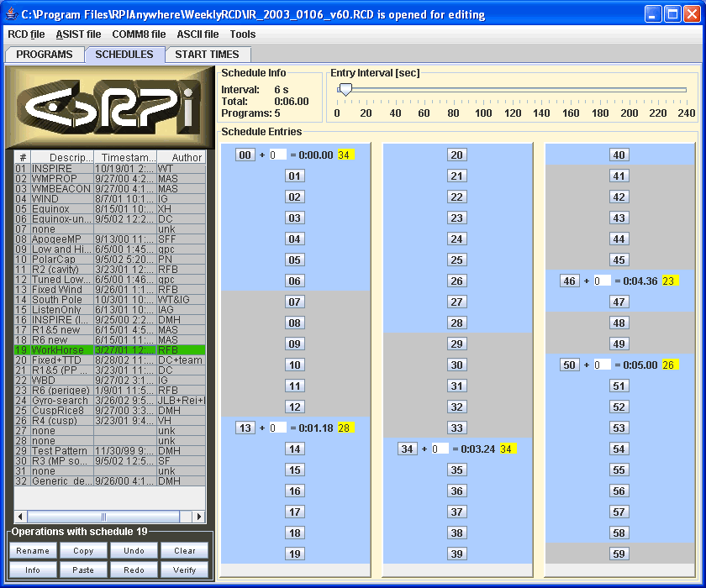This screenshot has width=706, height=588.
Task: Click the Copy schedule button
Action: (83, 551)
